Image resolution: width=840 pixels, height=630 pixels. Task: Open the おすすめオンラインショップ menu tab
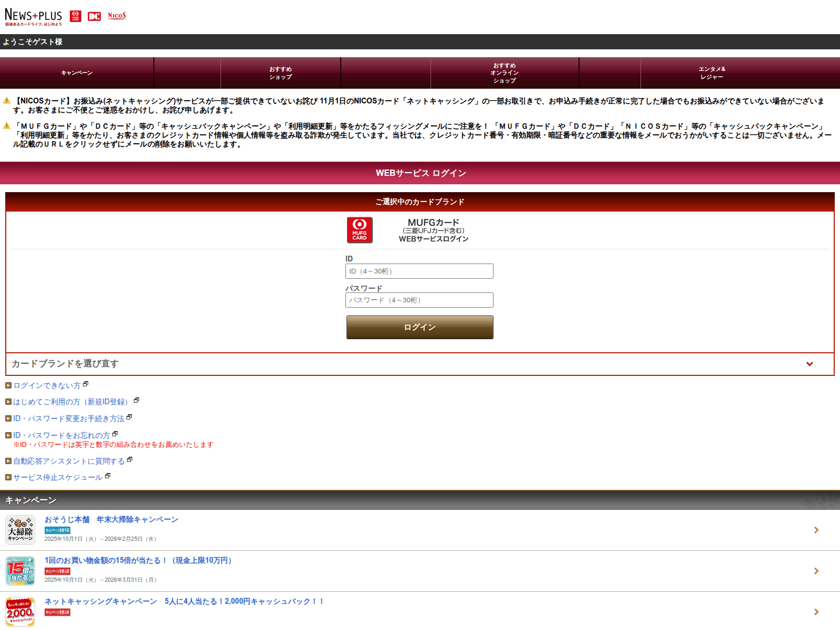coord(505,73)
